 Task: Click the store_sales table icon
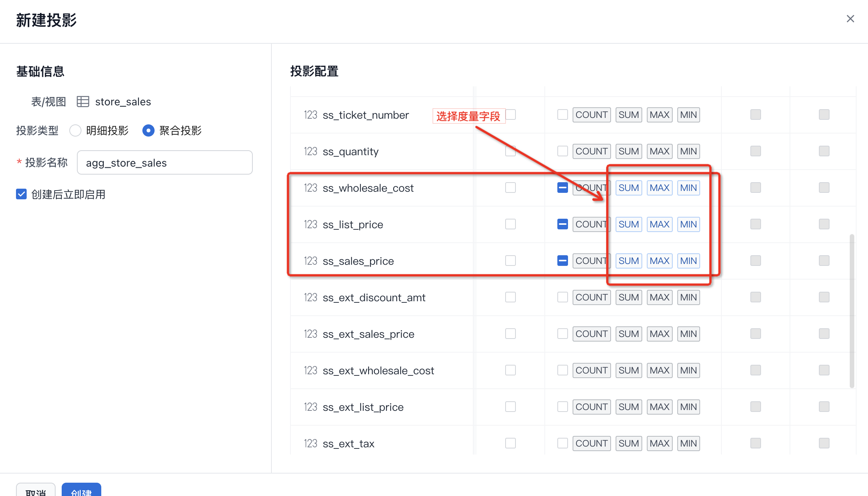pyautogui.click(x=83, y=102)
